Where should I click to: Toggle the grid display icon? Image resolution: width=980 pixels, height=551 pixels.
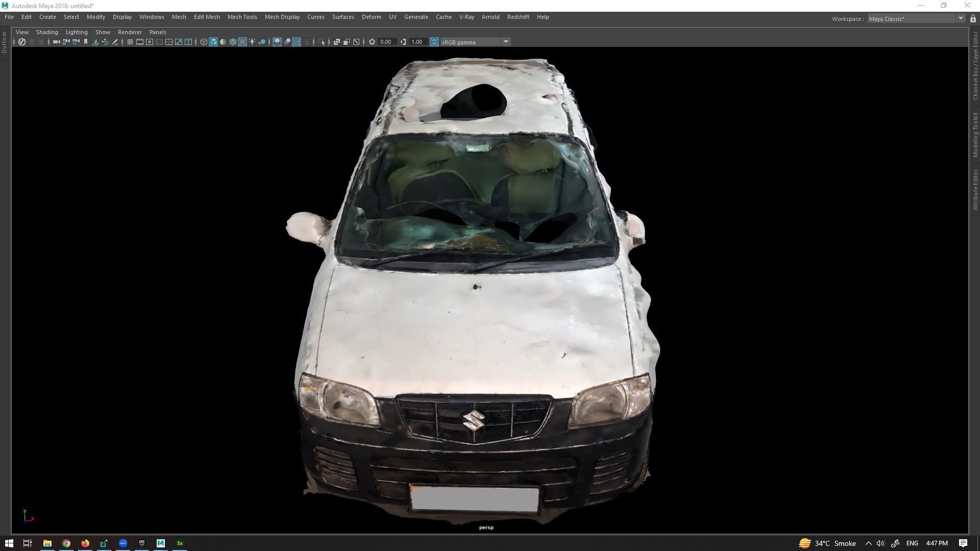pyautogui.click(x=130, y=42)
